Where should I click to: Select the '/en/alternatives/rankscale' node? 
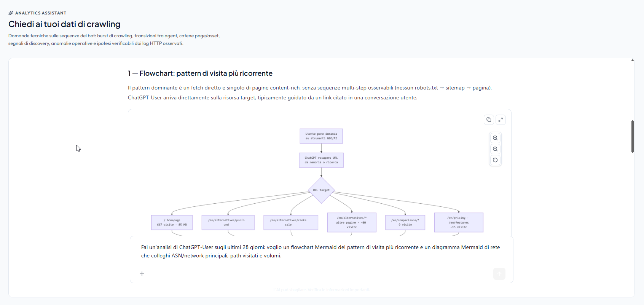(291, 222)
